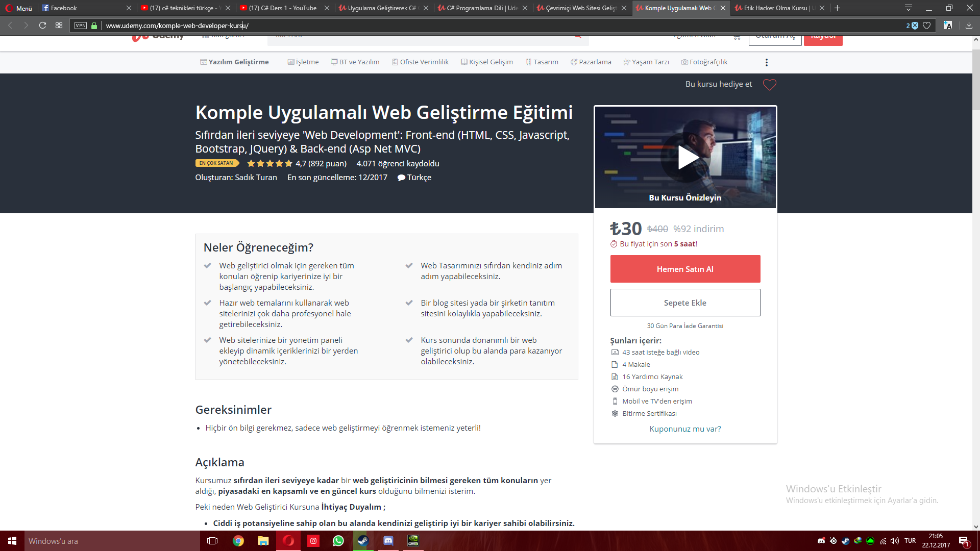
Task: Go back to previous page
Action: tap(10, 26)
